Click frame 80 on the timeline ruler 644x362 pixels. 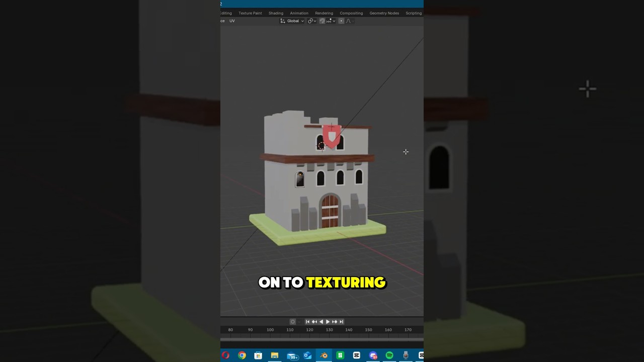[x=230, y=330]
